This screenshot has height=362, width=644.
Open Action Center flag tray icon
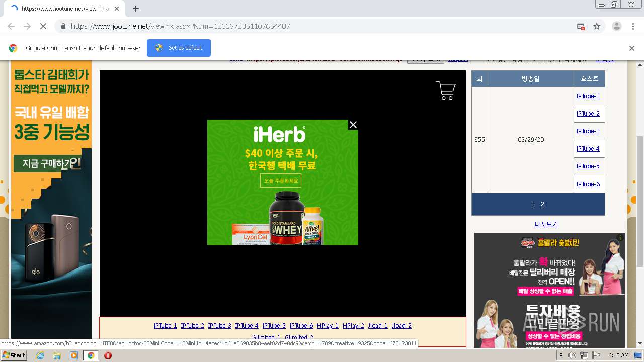click(x=596, y=355)
